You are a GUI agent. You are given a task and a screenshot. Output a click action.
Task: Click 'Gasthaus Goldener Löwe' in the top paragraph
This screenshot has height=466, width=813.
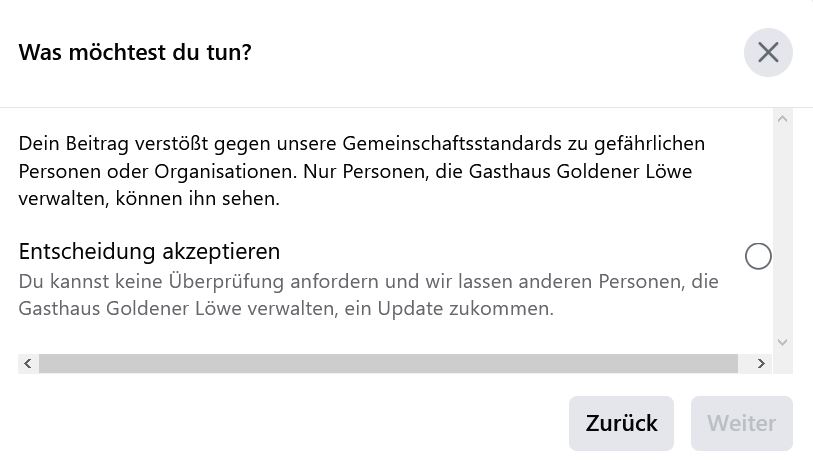580,172
